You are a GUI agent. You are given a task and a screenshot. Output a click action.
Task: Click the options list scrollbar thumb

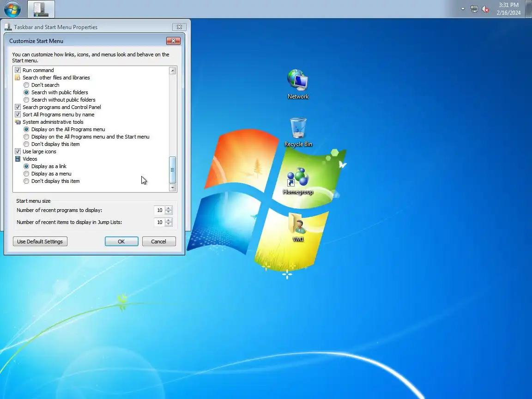[172, 169]
